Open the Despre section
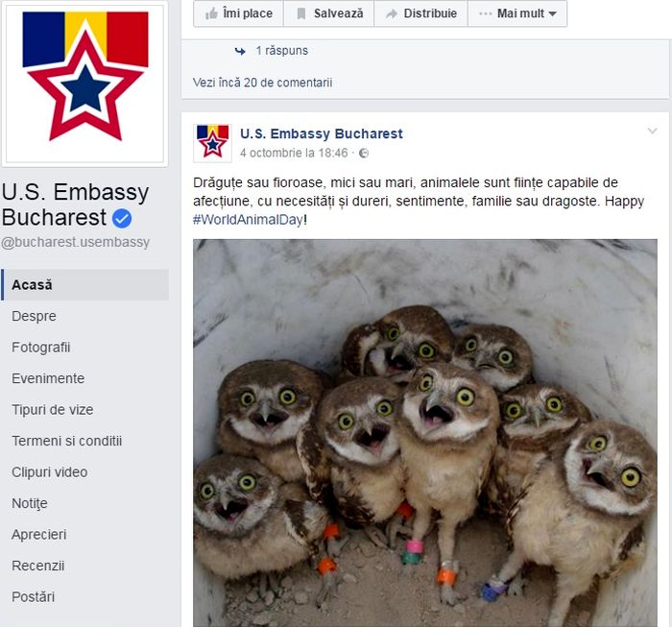Viewport: 672px width, 627px height. (34, 316)
